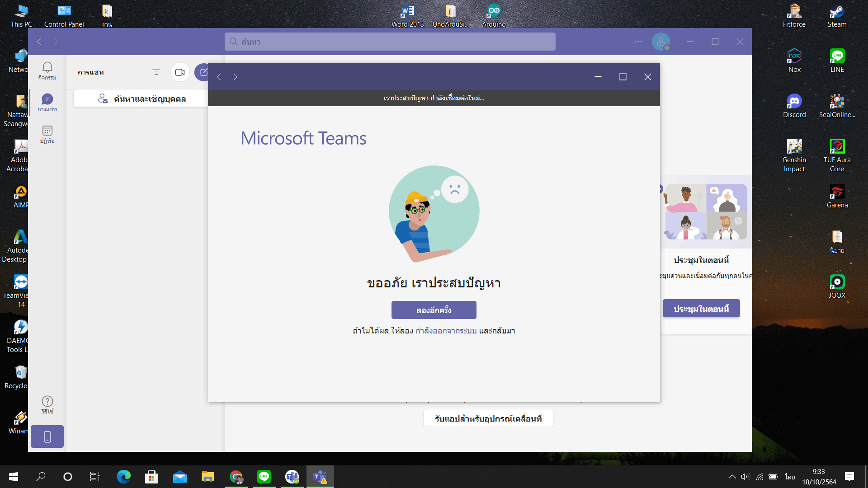Select the Chat icon in Teams sidebar

(47, 102)
